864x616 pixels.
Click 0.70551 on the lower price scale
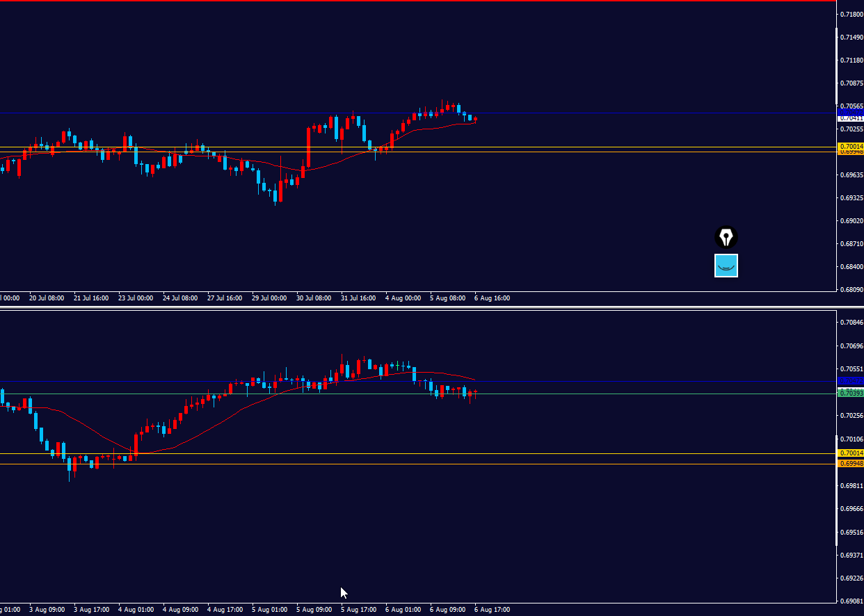(851, 368)
